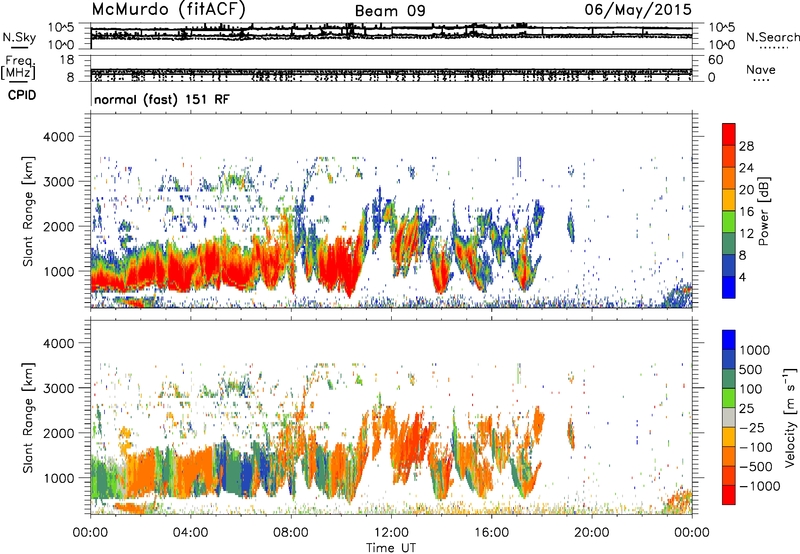Viewport: 800px width, 554px height.
Task: Click the 'Nave' legend label
Action: tap(761, 69)
